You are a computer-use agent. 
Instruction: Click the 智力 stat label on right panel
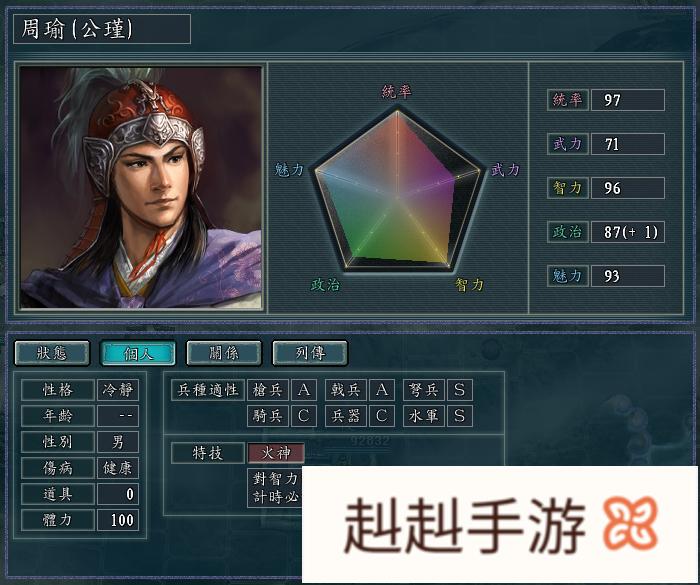click(x=567, y=188)
